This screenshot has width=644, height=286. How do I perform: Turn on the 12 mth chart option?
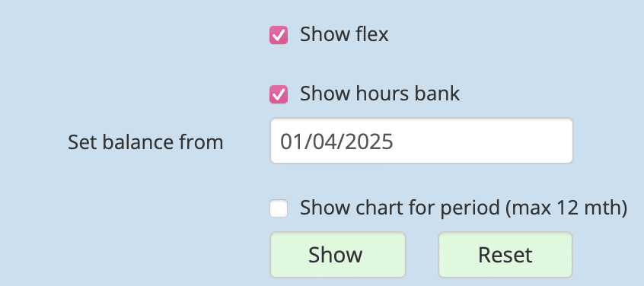coord(279,208)
